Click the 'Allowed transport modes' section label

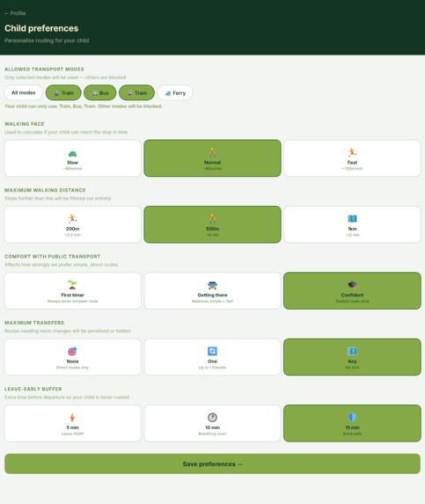point(44,69)
